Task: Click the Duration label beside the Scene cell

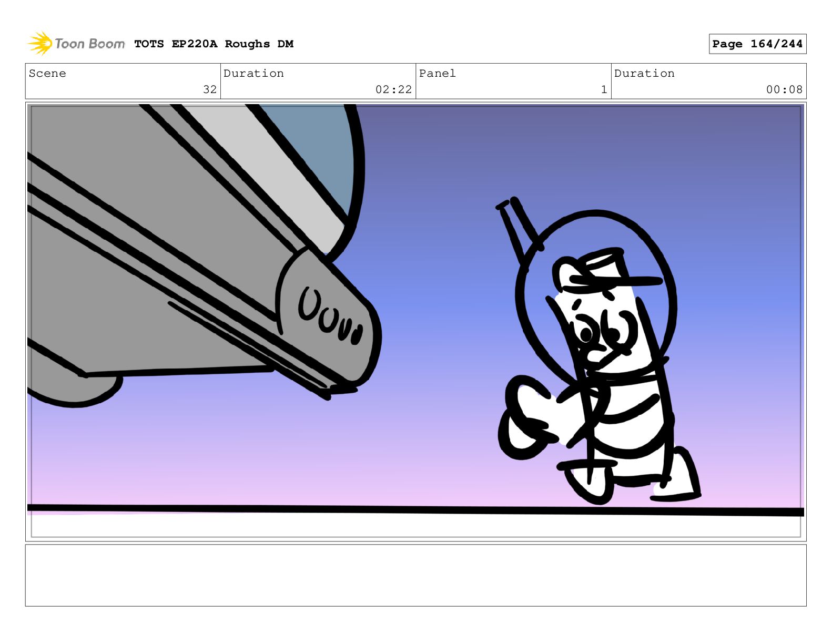Action: tap(253, 73)
